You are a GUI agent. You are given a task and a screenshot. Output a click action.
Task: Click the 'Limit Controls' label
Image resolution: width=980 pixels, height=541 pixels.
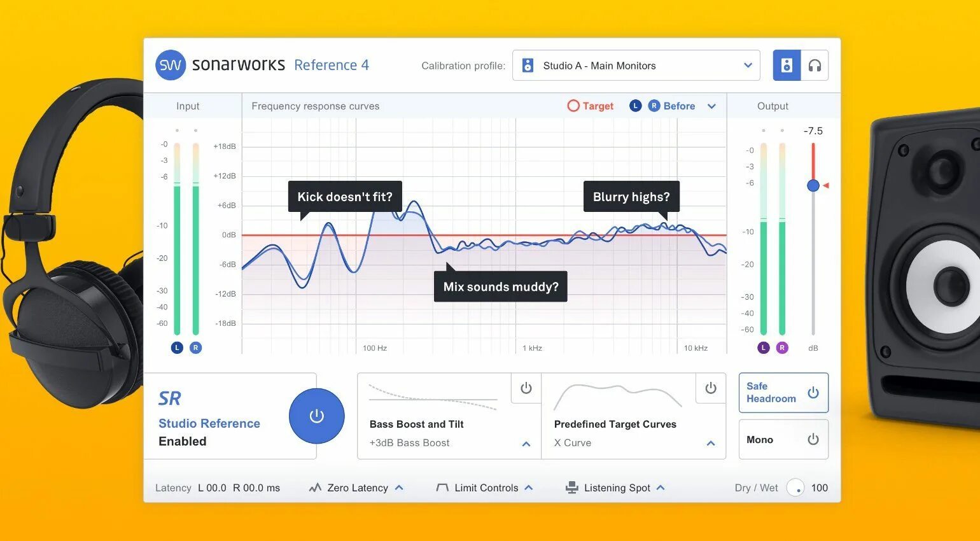(486, 488)
